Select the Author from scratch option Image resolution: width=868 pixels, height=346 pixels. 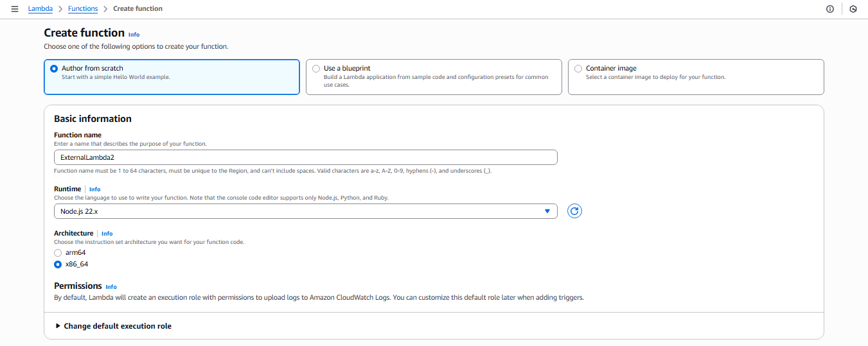54,69
